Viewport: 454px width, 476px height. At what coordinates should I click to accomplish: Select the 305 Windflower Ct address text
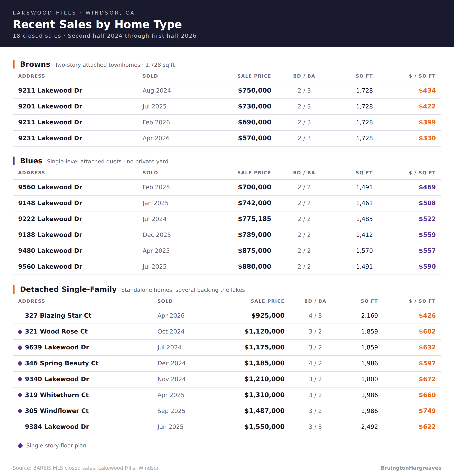point(57,411)
